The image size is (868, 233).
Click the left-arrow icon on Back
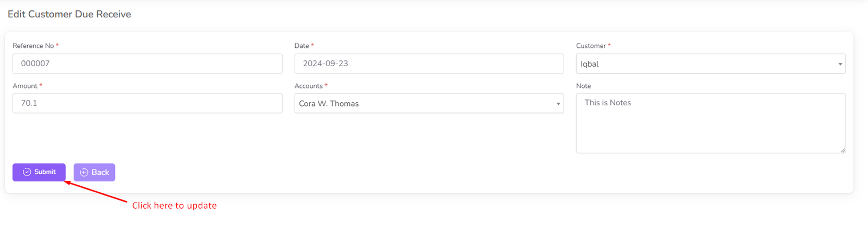[84, 173]
